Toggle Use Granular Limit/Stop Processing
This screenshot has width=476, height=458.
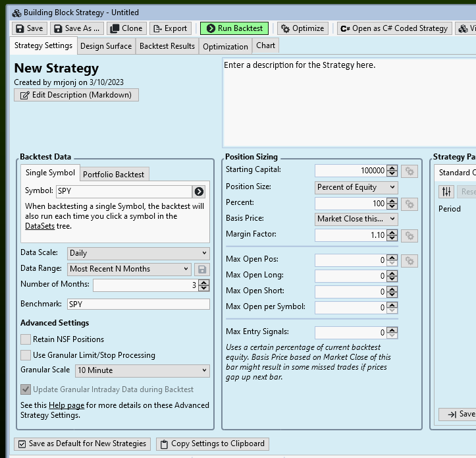pyautogui.click(x=26, y=355)
